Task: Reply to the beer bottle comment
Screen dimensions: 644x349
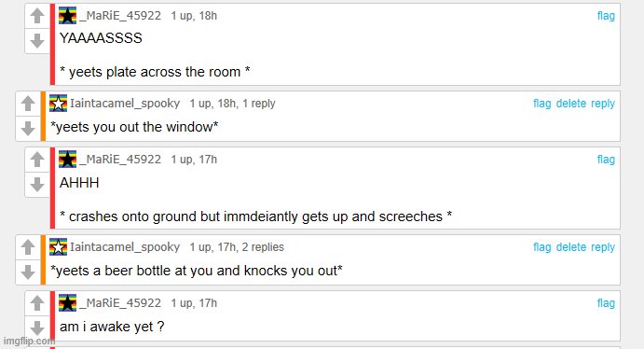Action: (603, 247)
